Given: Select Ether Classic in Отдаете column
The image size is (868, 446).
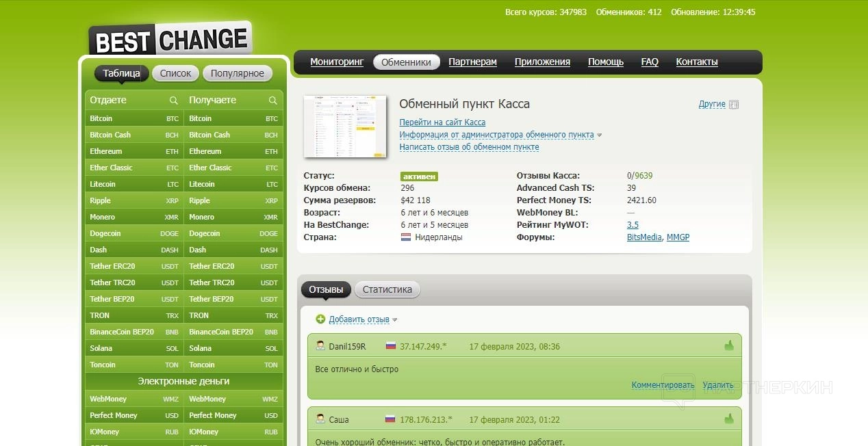Looking at the screenshot, I should tap(134, 168).
